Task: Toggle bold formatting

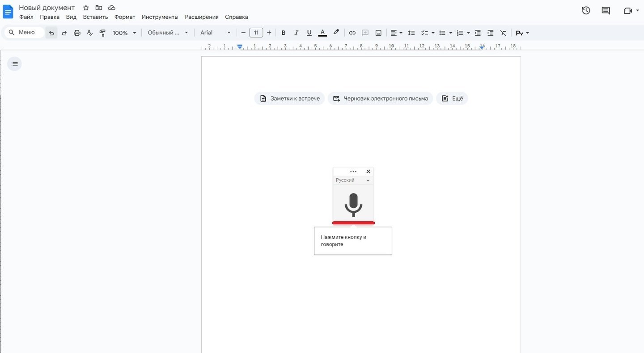Action: pos(284,33)
